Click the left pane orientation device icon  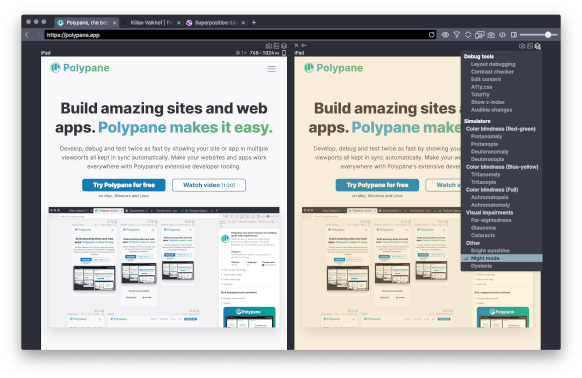pos(284,53)
